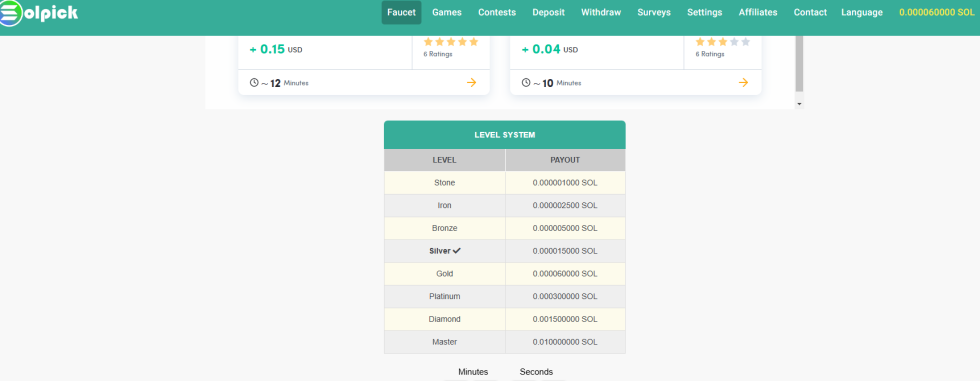Click the 0.000300000 SOL payout

(565, 296)
